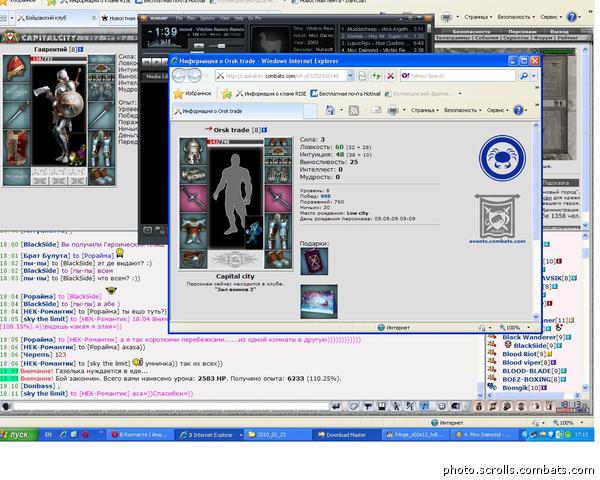The height and width of the screenshot is (480, 600).
Task: Switch to the 3 Internet Explorer taskbar group
Action: 210,435
